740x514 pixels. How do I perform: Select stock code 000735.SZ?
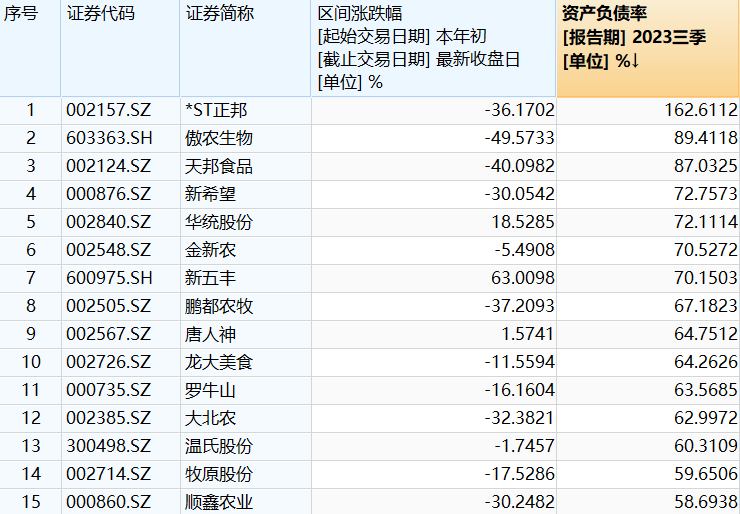click(109, 390)
